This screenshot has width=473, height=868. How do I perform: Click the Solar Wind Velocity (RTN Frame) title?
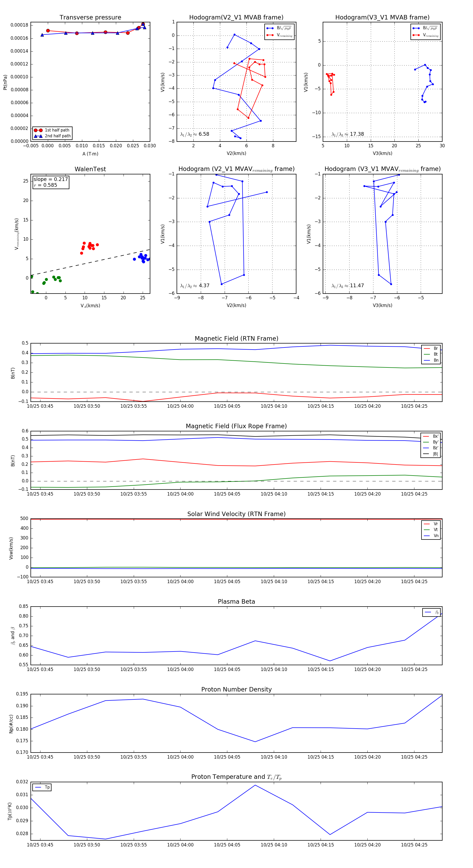click(x=236, y=514)
